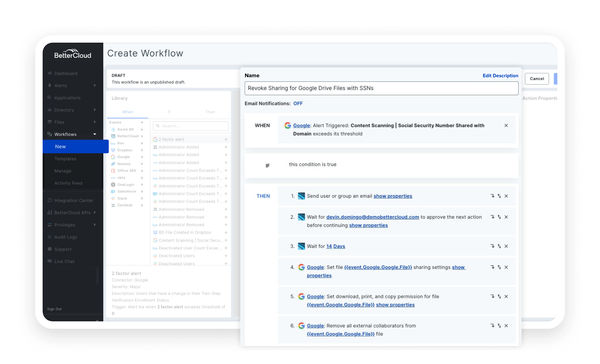This screenshot has width=600, height=364.
Task: Expand Azure AD events
Action: tap(142, 129)
